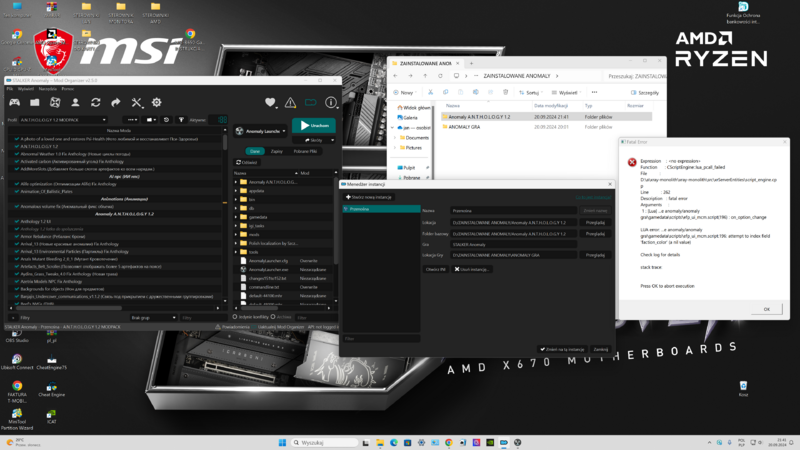
Task: Open the Anomaly Launcher executable dropdown
Action: pyautogui.click(x=260, y=131)
